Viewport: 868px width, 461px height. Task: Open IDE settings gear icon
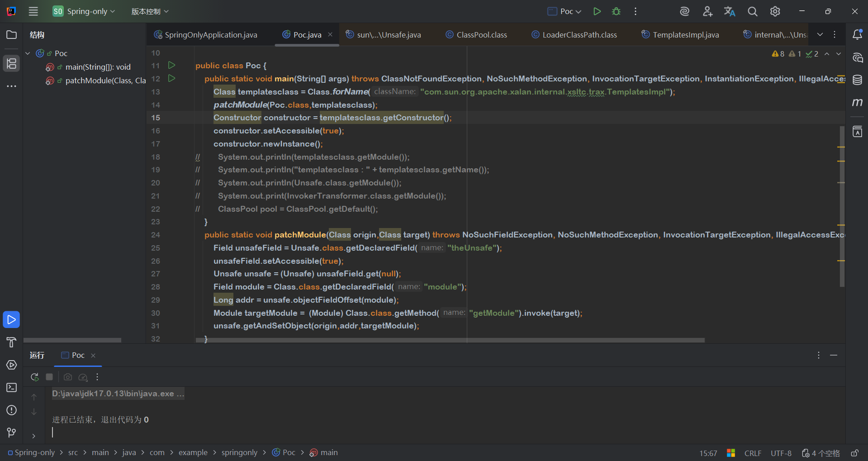(x=775, y=11)
